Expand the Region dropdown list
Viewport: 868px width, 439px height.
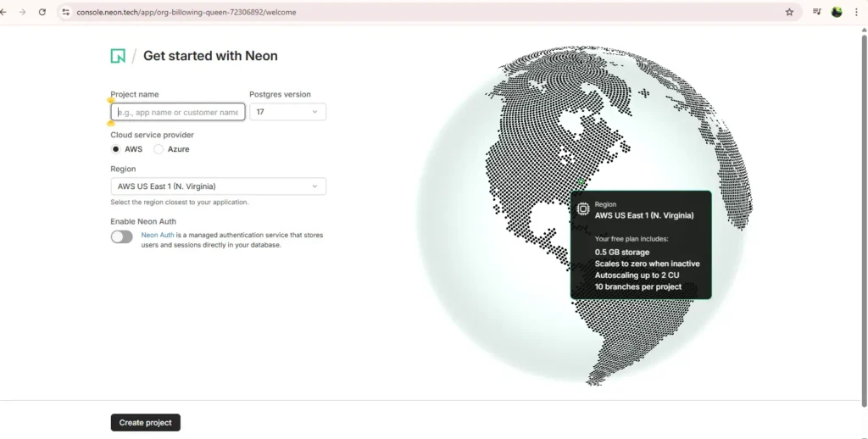(x=218, y=186)
